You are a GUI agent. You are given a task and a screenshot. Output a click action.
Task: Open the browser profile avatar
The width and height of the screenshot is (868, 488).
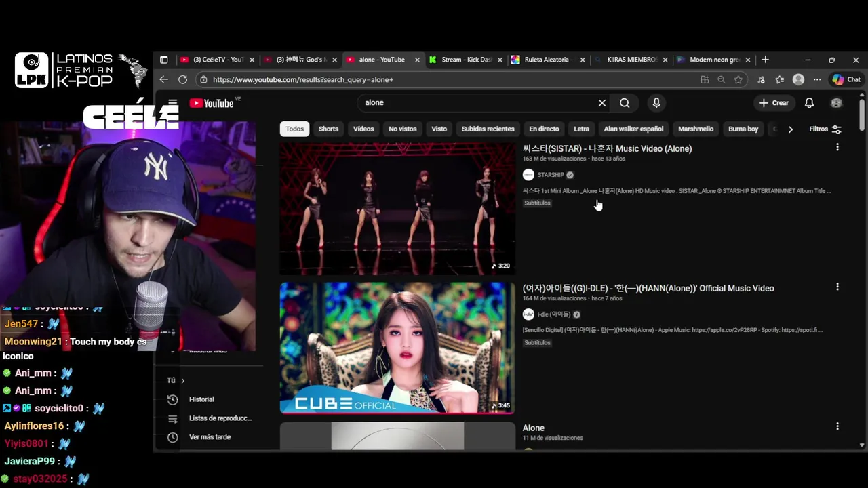coord(798,79)
